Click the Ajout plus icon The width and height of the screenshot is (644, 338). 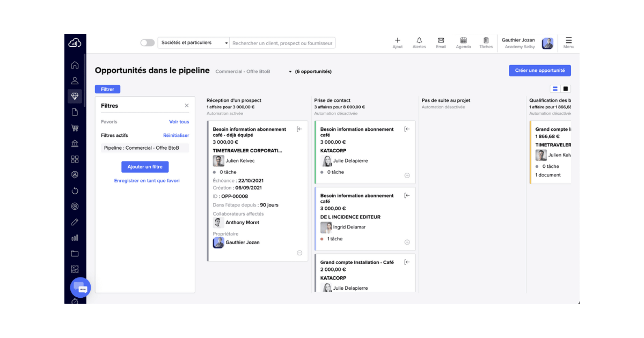pos(398,40)
